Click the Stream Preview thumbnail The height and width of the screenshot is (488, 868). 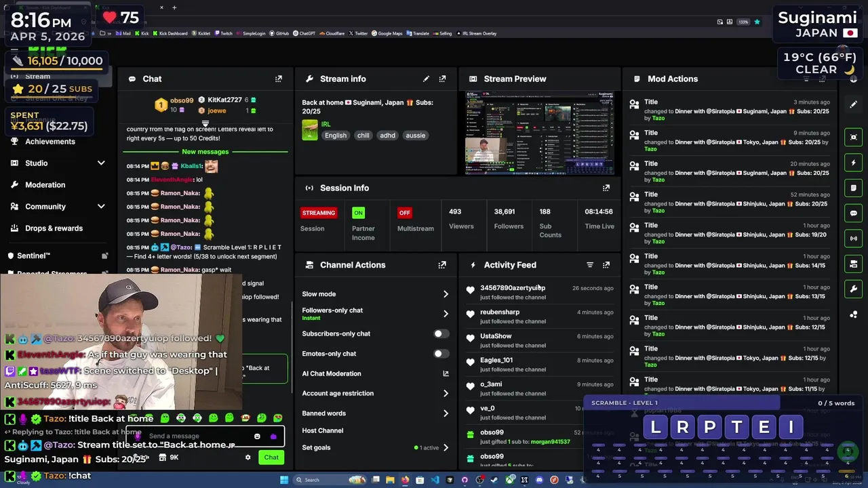pos(540,134)
